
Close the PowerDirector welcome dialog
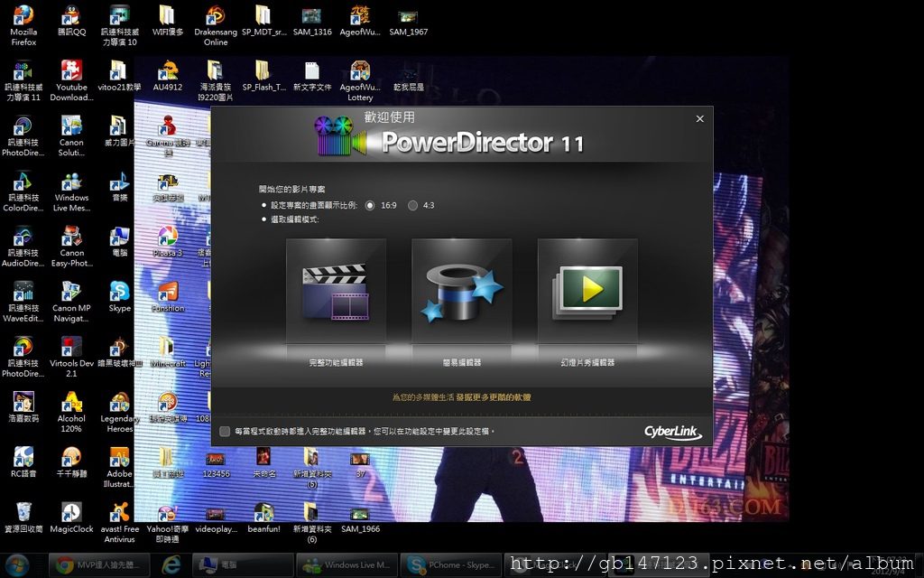pyautogui.click(x=699, y=119)
